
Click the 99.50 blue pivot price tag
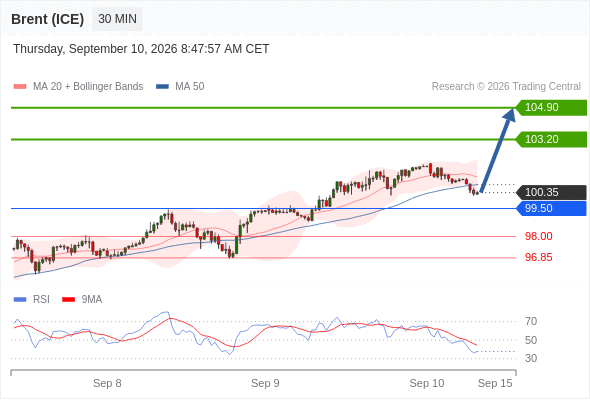[551, 208]
